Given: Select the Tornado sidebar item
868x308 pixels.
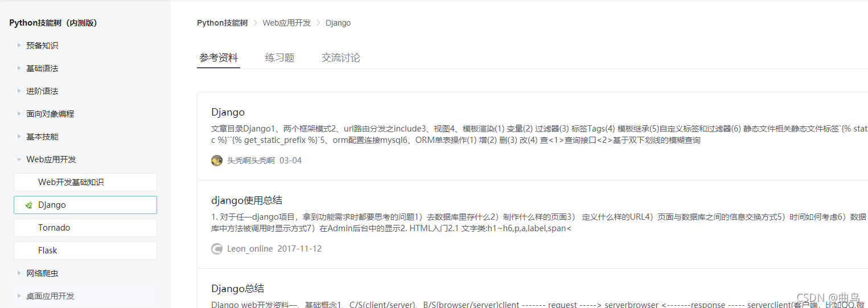Looking at the screenshot, I should pyautogui.click(x=85, y=228).
